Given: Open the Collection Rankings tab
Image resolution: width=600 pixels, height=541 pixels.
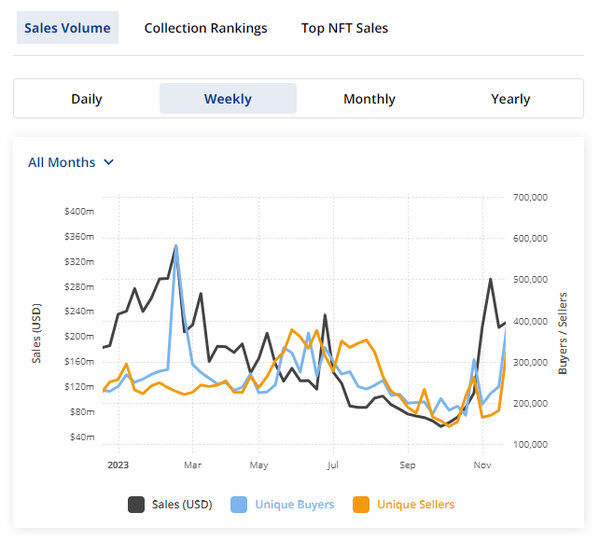Looking at the screenshot, I should (x=205, y=28).
